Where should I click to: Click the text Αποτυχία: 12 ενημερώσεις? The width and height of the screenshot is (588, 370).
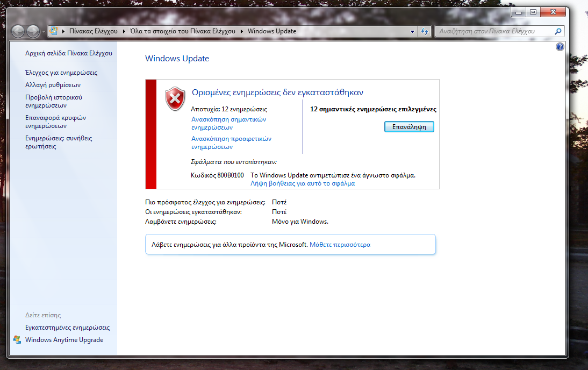pos(229,109)
